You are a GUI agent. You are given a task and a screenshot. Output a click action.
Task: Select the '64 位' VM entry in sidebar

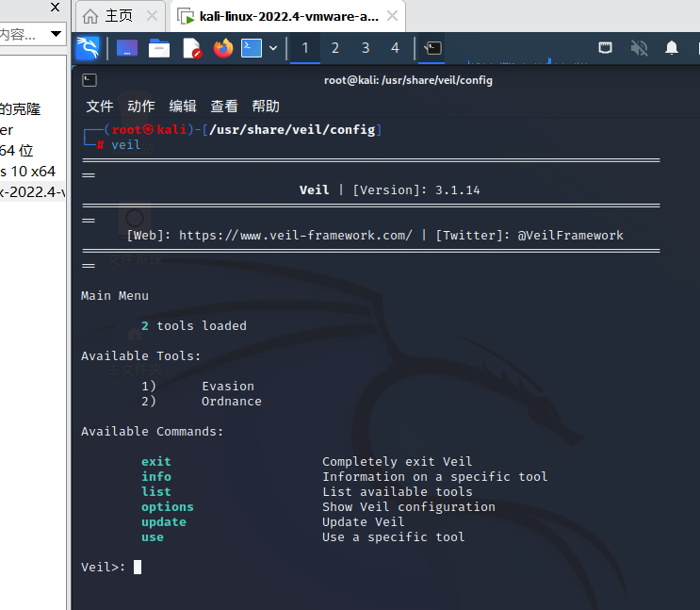point(17,151)
